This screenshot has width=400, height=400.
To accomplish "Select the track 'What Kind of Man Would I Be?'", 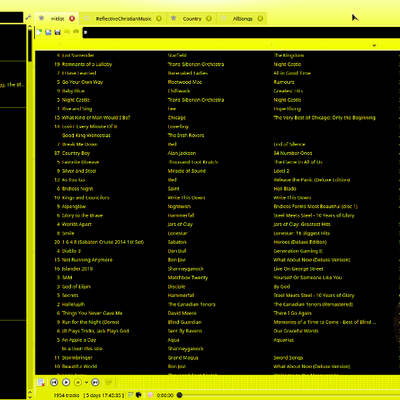I will [x=96, y=118].
